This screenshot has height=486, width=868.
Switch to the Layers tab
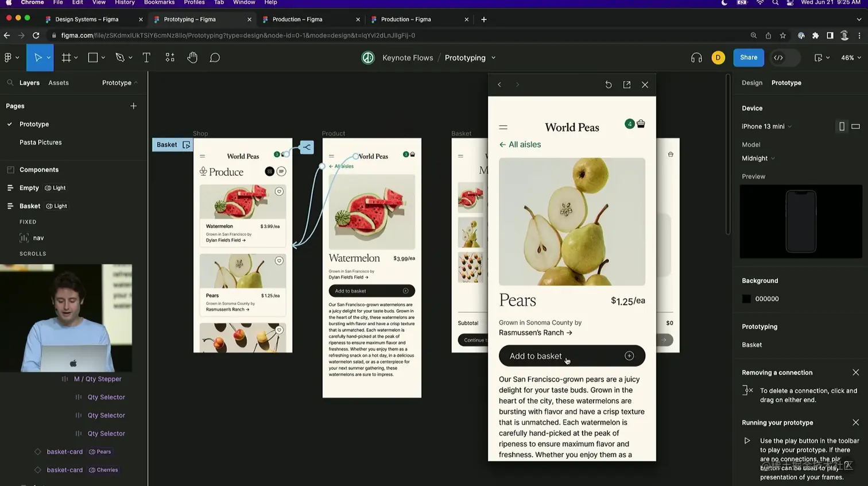[x=29, y=83]
